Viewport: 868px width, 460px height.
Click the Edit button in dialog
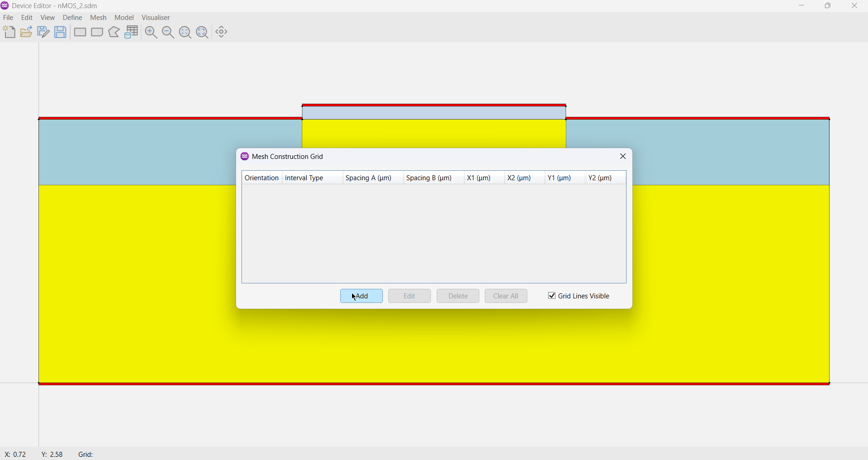410,296
